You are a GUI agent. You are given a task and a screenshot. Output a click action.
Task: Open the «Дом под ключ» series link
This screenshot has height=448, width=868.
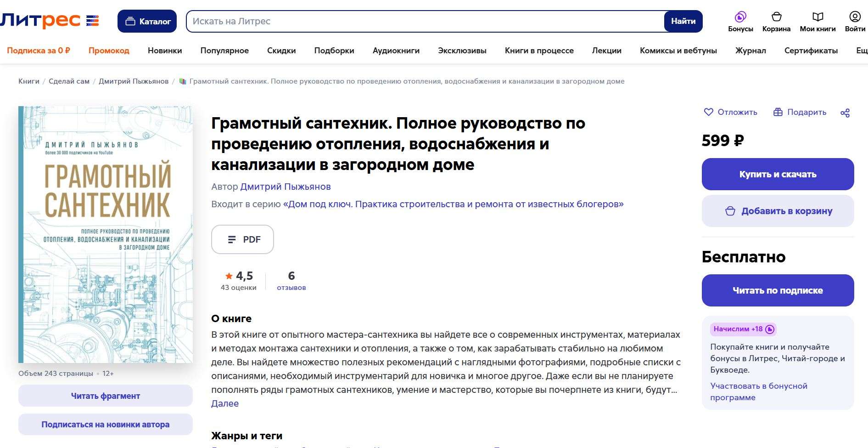(454, 204)
